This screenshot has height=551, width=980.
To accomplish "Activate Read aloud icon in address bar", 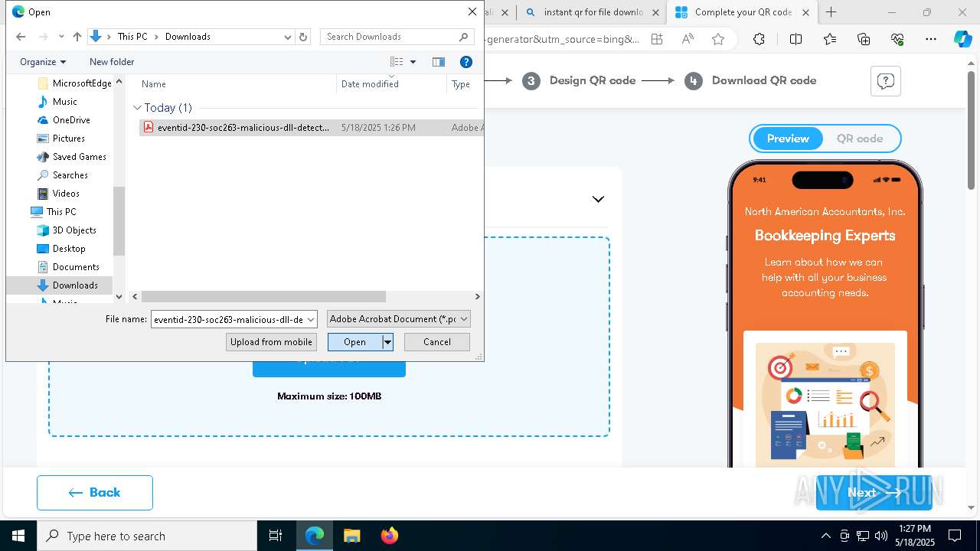I will [688, 39].
